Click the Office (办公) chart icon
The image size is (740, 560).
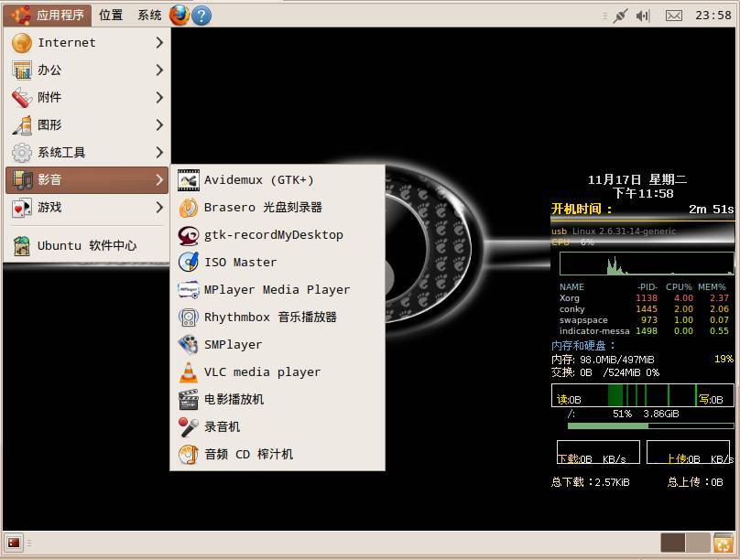point(22,70)
